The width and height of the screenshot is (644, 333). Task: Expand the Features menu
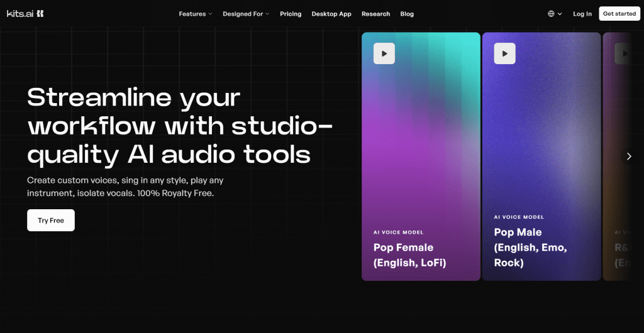pyautogui.click(x=196, y=14)
